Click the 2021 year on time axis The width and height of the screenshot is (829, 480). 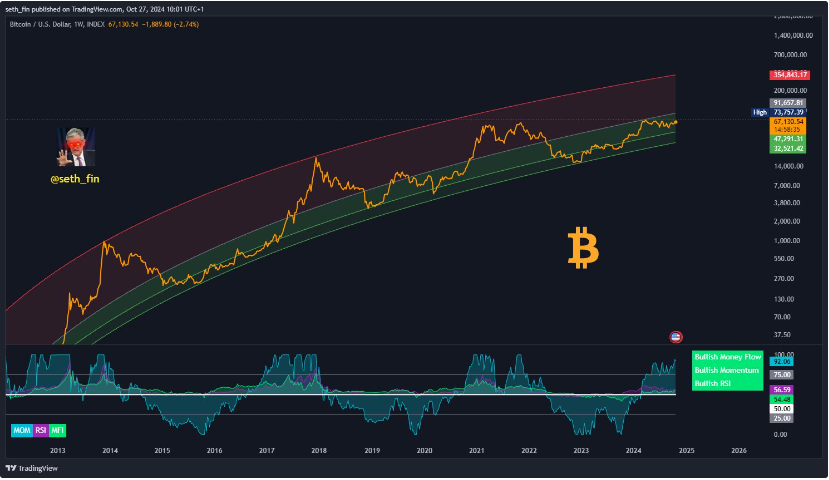[476, 450]
